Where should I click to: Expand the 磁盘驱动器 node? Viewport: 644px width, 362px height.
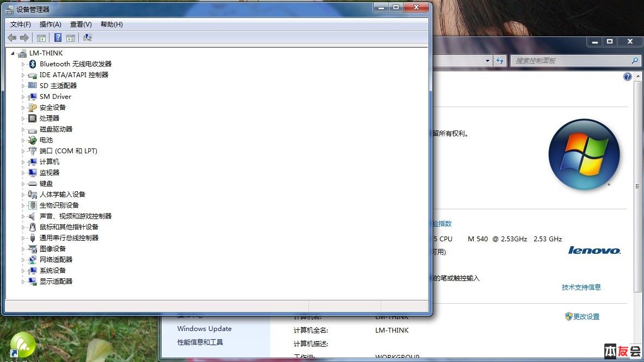click(x=23, y=130)
